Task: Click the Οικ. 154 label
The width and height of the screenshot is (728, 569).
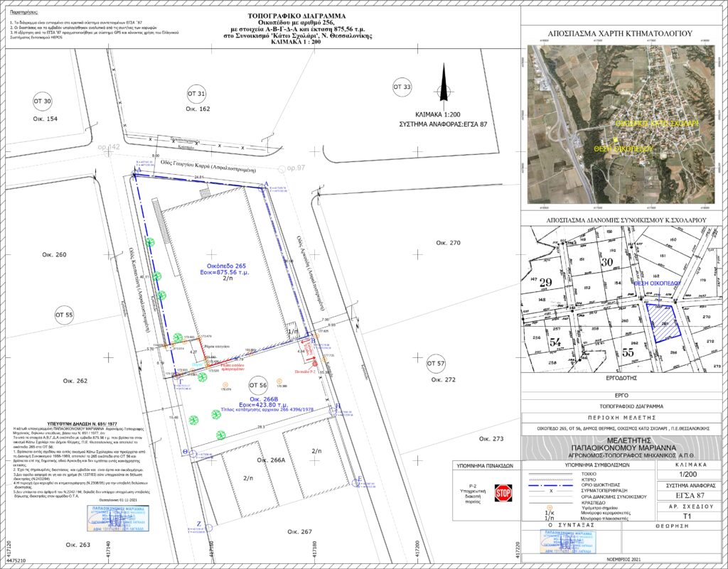Action: (x=45, y=119)
